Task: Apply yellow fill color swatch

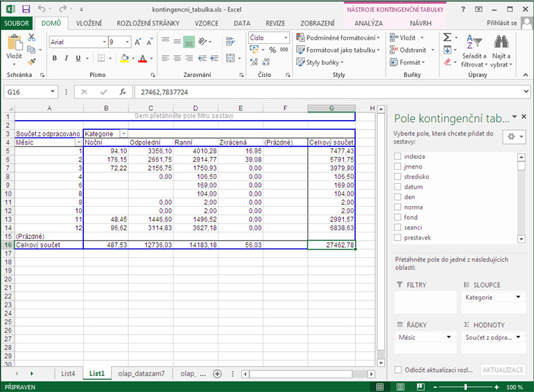Action: [x=125, y=58]
